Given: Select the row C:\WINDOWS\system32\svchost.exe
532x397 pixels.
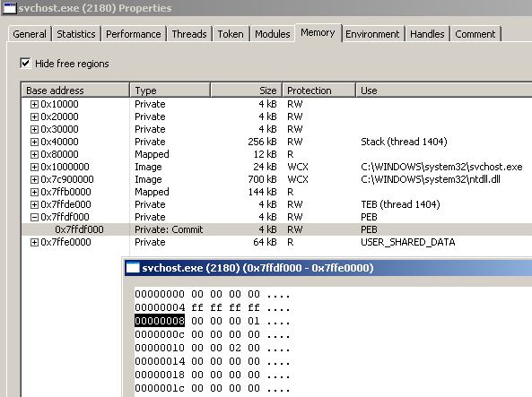Looking at the screenshot, I should point(276,167).
